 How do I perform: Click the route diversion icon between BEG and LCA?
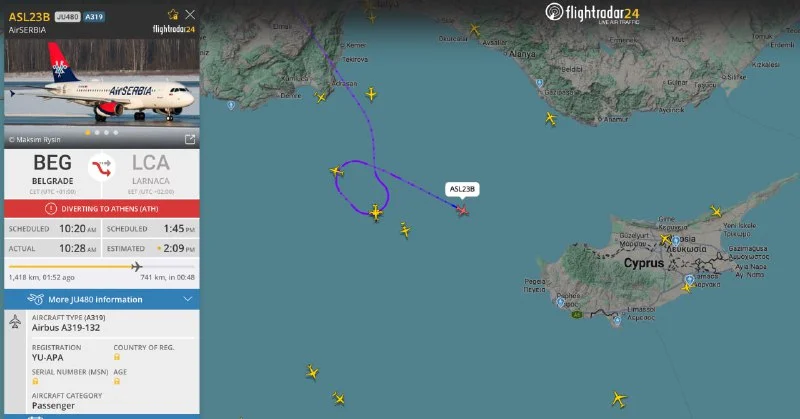[x=102, y=167]
